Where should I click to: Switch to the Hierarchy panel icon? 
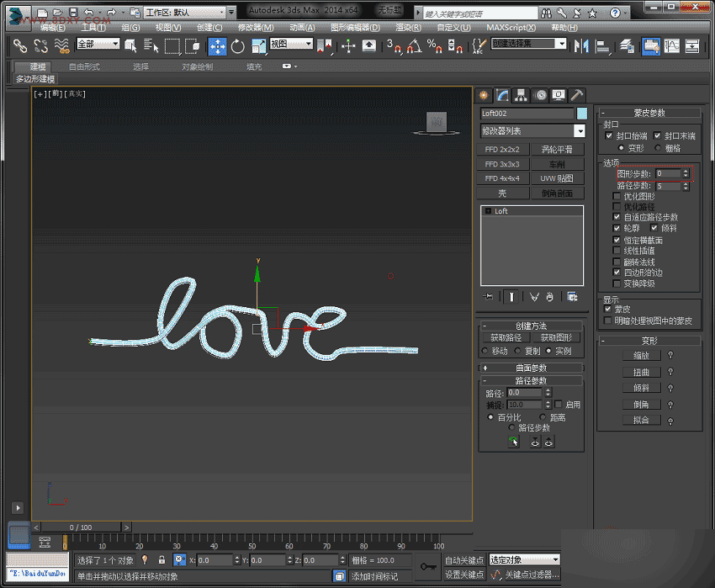click(x=520, y=94)
